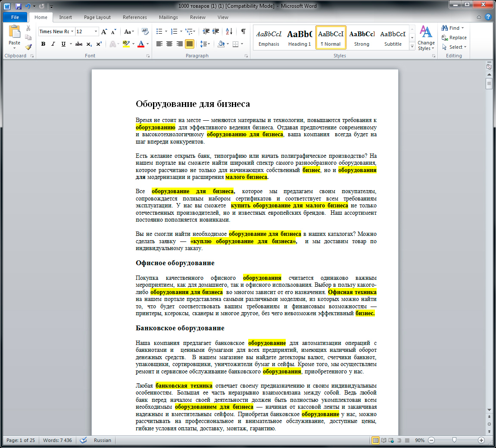Viewport: 496px width, 448px height.
Task: Toggle Bold formatting
Action: (x=43, y=44)
